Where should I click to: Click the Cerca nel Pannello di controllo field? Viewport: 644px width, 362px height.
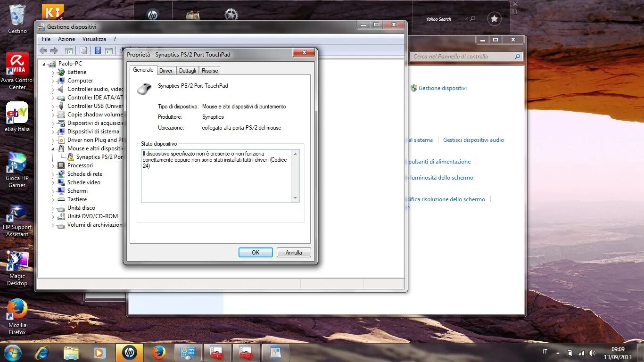tap(466, 57)
